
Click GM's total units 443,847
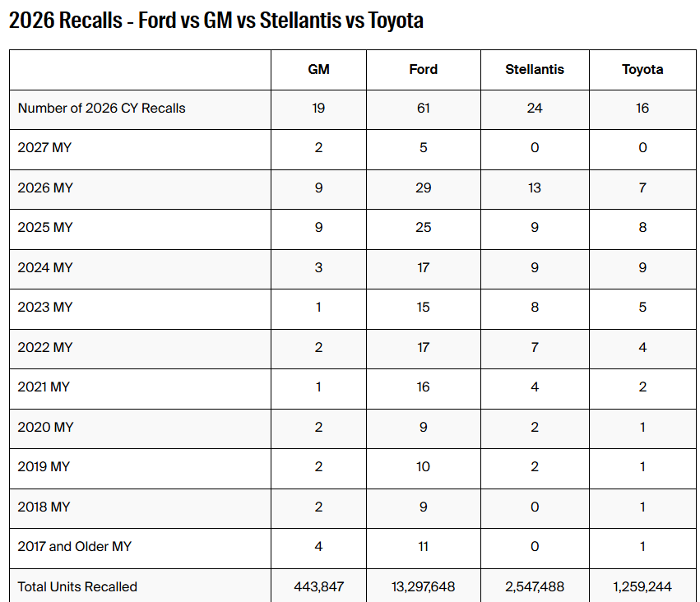(319, 587)
